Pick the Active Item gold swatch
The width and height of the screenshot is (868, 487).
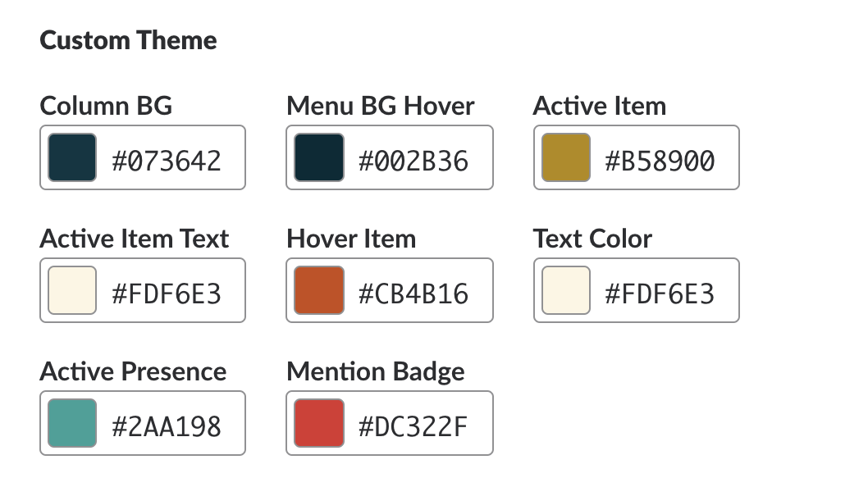566,157
